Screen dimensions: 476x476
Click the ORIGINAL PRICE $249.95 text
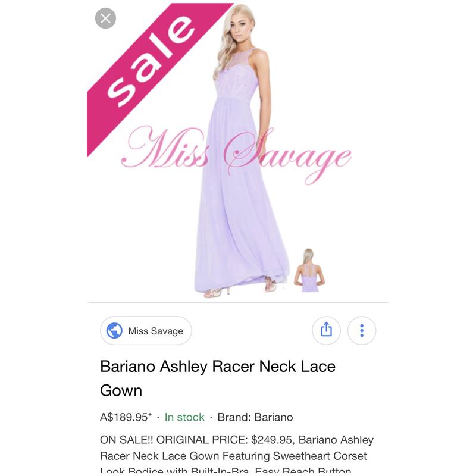pyautogui.click(x=224, y=440)
